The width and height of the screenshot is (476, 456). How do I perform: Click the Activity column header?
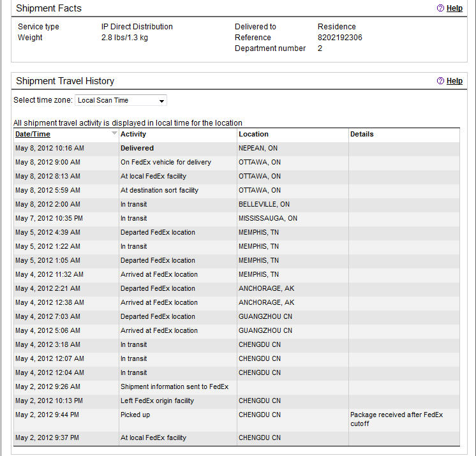[x=133, y=134]
